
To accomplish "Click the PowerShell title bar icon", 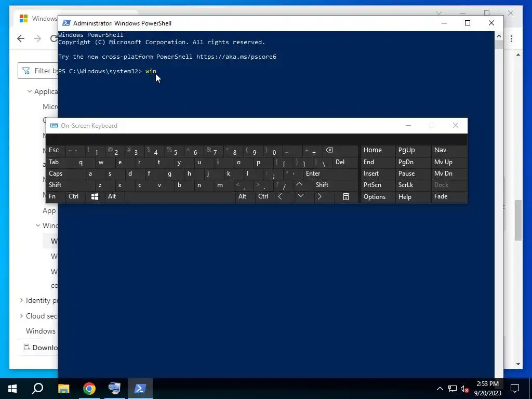I will point(66,23).
